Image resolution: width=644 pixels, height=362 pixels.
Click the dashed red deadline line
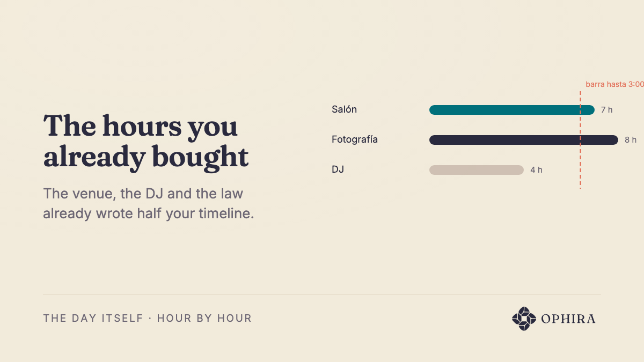[x=580, y=140]
